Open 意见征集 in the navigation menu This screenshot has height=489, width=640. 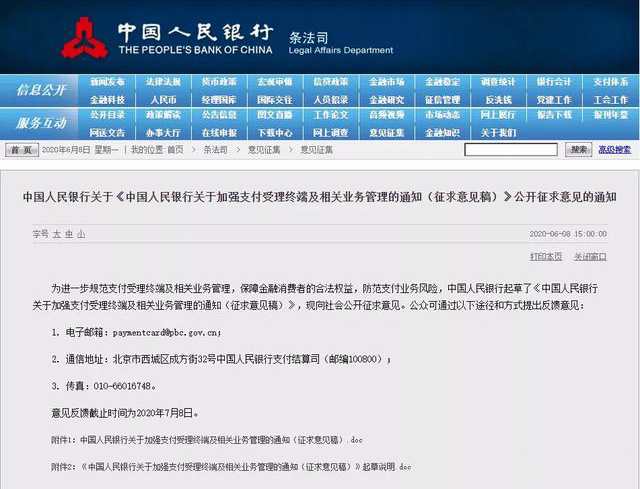(387, 133)
